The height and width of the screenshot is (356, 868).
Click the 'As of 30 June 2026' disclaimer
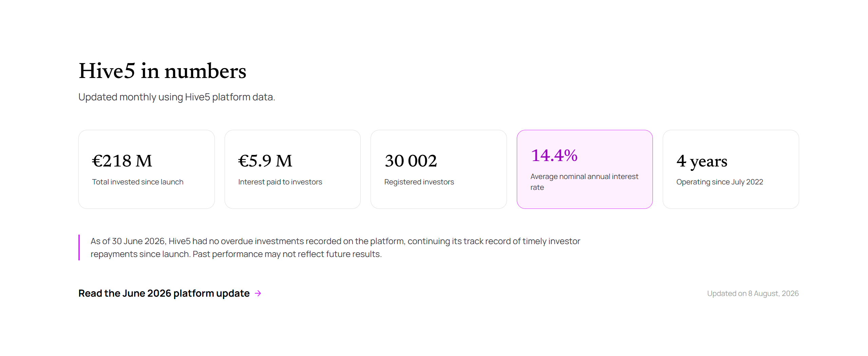point(335,248)
